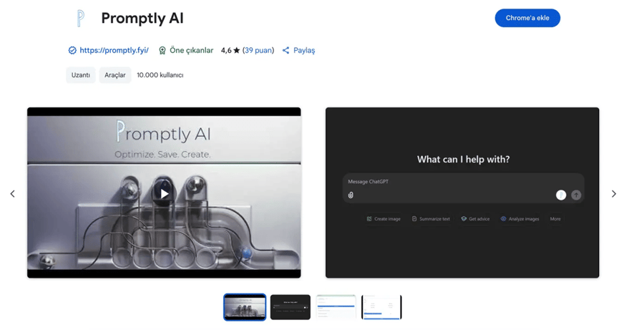Select the Araçlar category chip
Screen dimensions: 644x330
pyautogui.click(x=115, y=75)
